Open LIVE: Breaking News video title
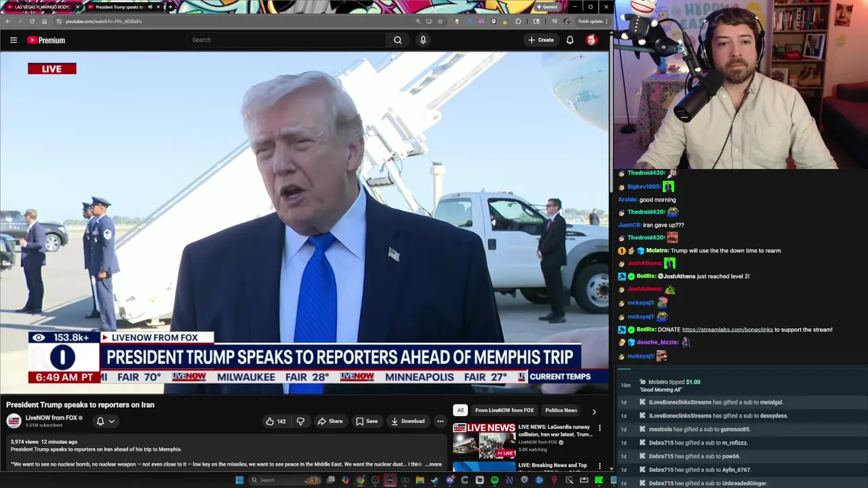868x488 pixels. [553, 466]
